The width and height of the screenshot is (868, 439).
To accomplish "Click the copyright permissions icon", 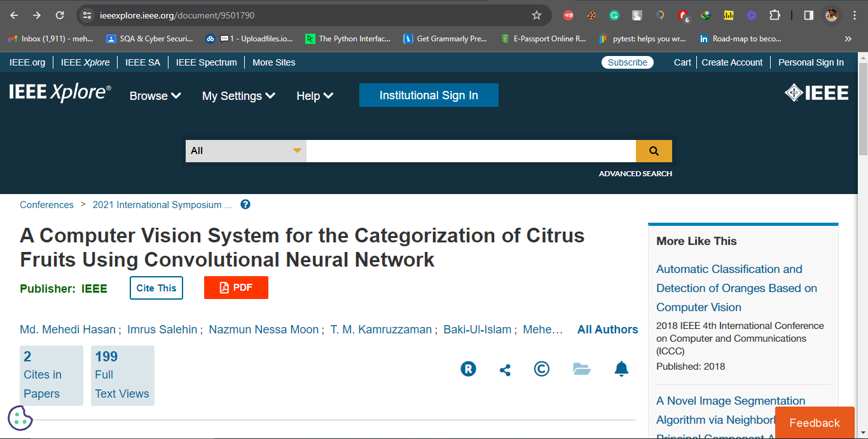I will 542,369.
